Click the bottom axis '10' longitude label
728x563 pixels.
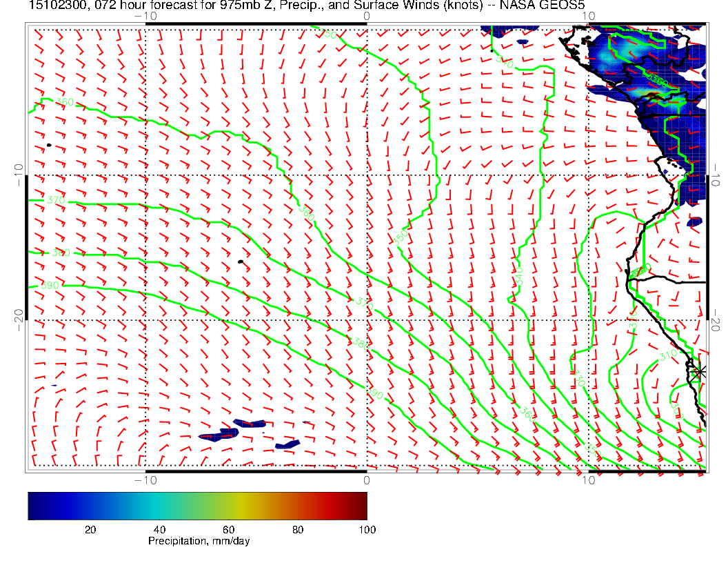click(x=587, y=480)
